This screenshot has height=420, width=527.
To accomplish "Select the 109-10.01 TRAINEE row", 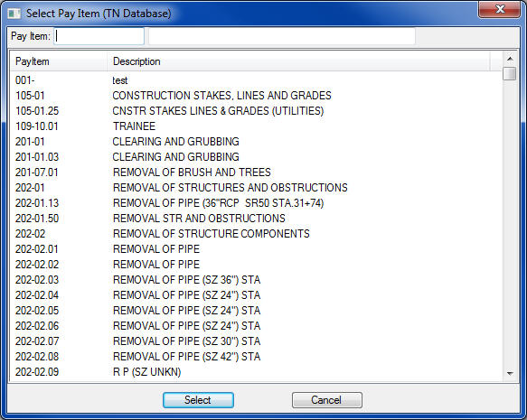I will [256, 126].
